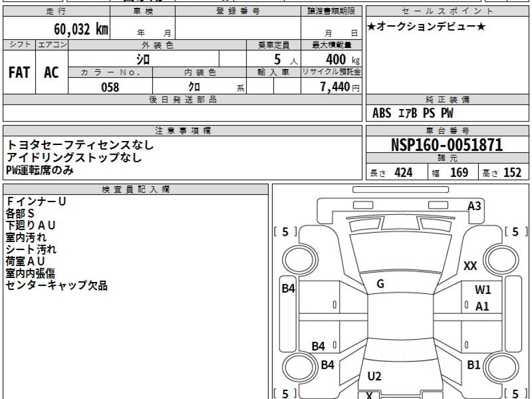Select the XX mark on the car diagram

pyautogui.click(x=470, y=266)
